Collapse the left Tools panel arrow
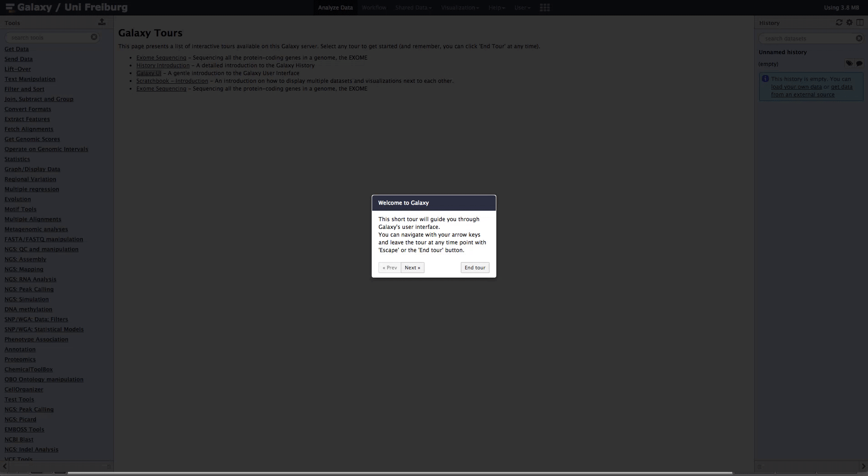 [5, 466]
